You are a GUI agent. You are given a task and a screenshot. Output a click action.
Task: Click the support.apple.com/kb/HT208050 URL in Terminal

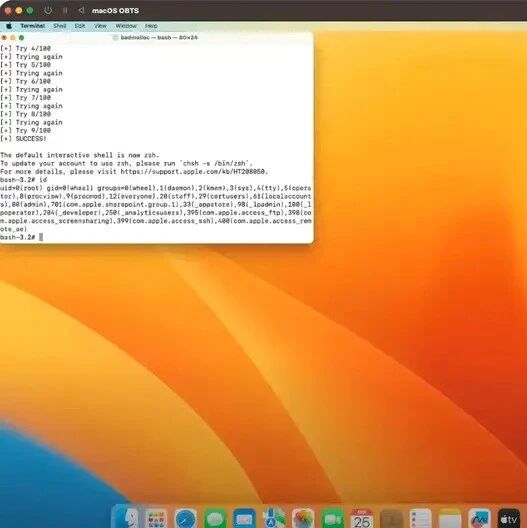pyautogui.click(x=194, y=172)
